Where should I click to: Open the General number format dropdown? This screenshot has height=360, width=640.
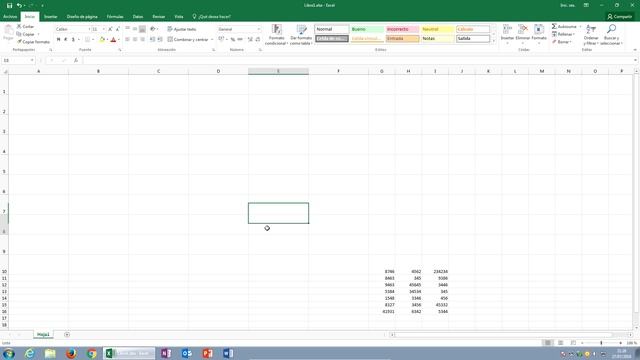258,29
